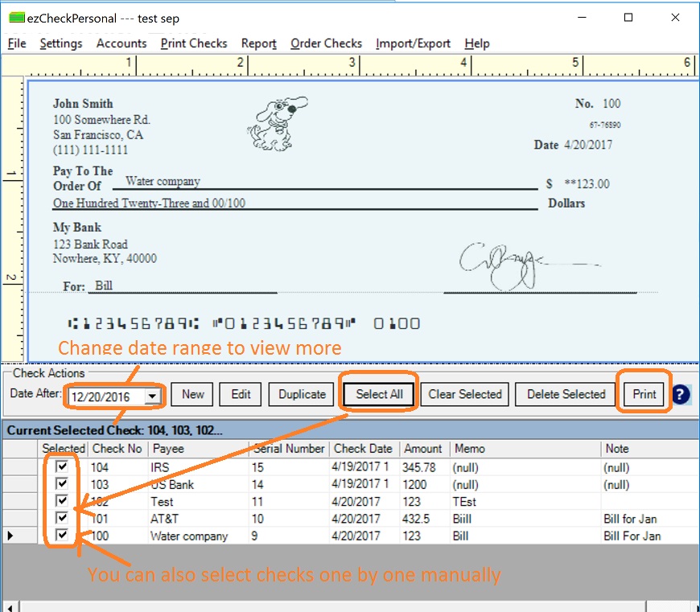Image resolution: width=700 pixels, height=612 pixels.
Task: Select the AT&T payee cell in list
Action: coord(165,519)
